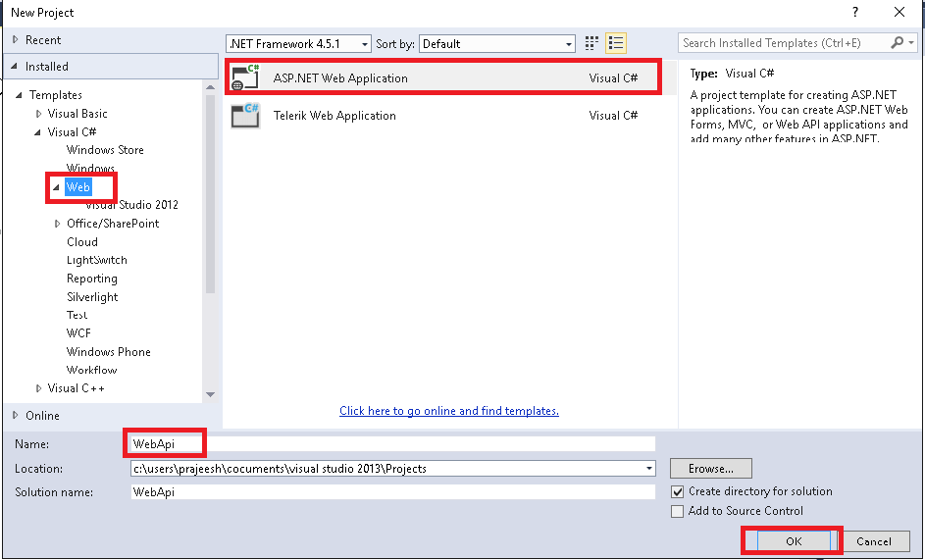Expand the Recent section
Viewport: 925px width, 560px height.
pos(16,39)
